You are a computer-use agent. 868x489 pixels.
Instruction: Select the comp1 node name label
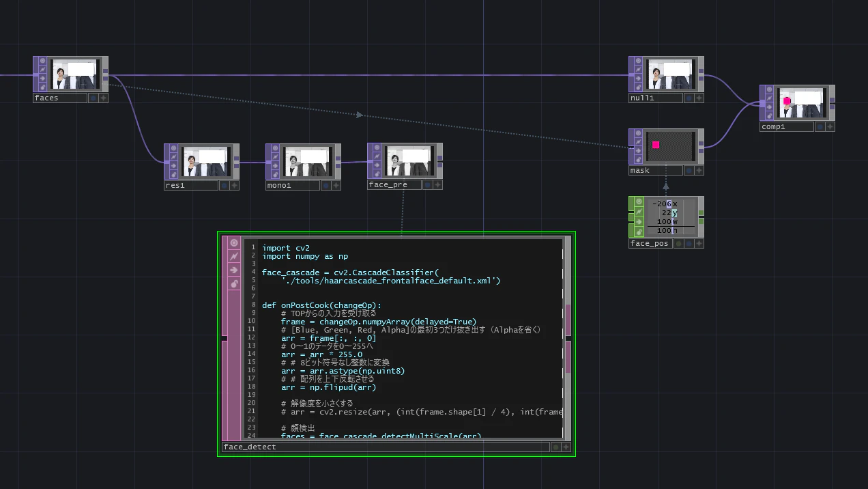(x=787, y=126)
